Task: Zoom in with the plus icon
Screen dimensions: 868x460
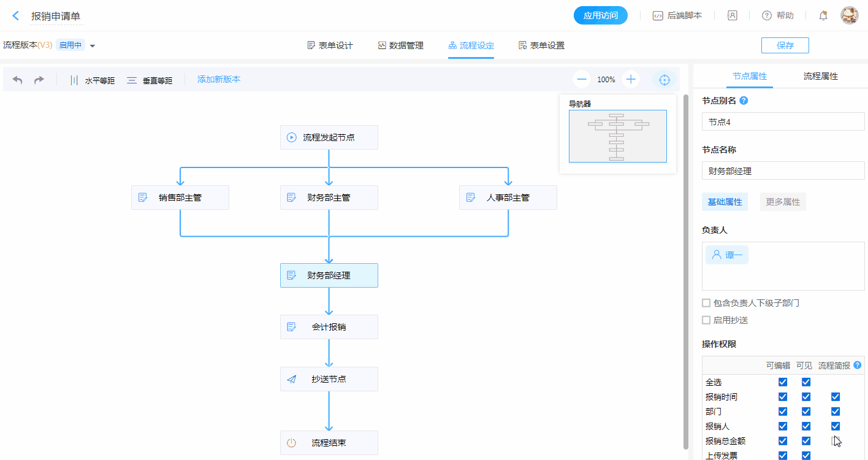Action: pos(630,79)
